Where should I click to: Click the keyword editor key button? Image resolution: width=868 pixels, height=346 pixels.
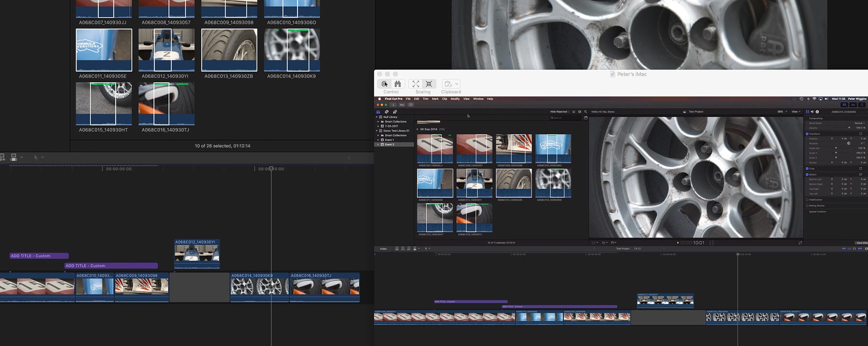point(402,105)
